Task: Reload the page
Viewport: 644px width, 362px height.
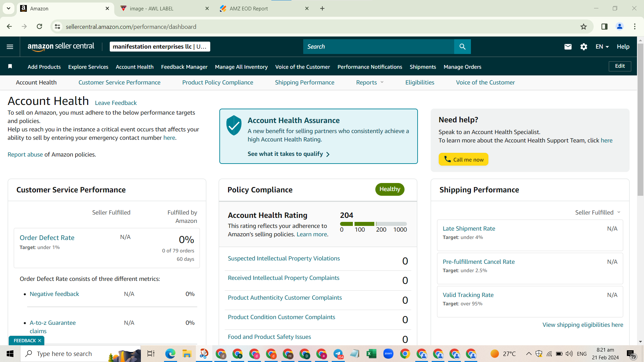Action: [x=39, y=26]
